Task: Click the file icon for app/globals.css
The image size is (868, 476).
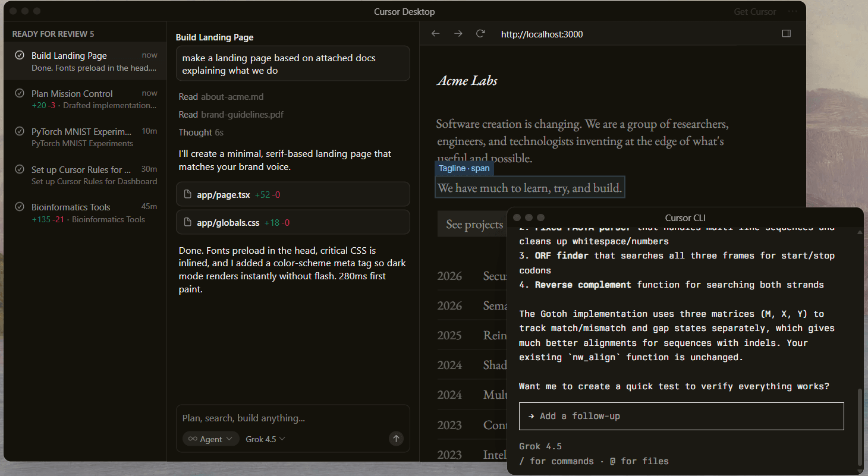Action: tap(188, 222)
